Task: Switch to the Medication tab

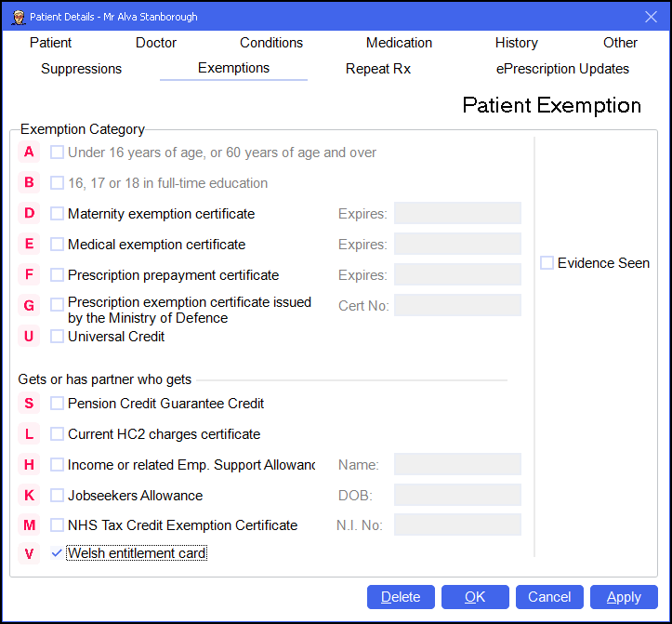Action: click(x=399, y=43)
